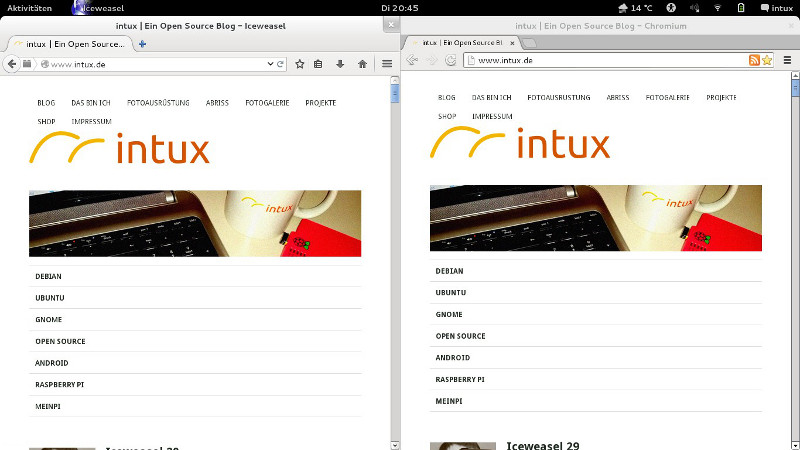Open IMPRESSUM in Chromium

click(492, 116)
